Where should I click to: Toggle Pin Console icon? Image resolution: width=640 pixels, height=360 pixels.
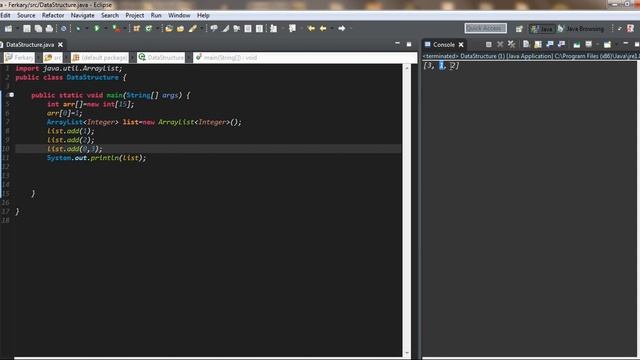coord(577,44)
